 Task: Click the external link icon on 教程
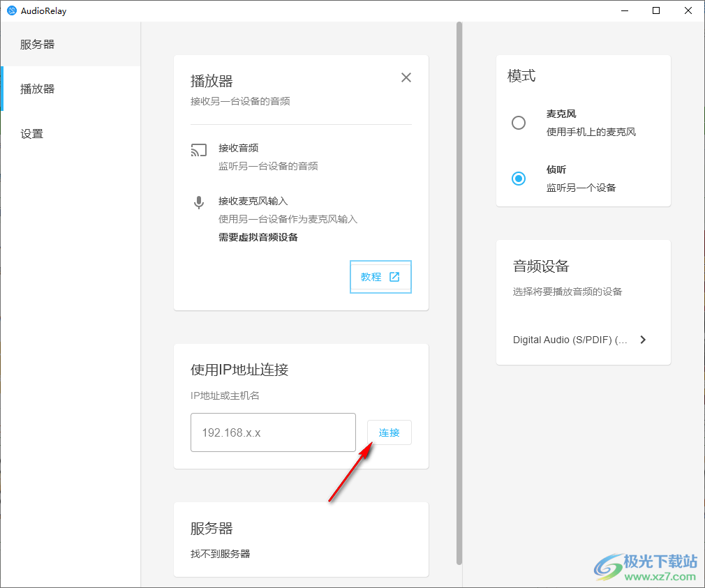point(394,277)
